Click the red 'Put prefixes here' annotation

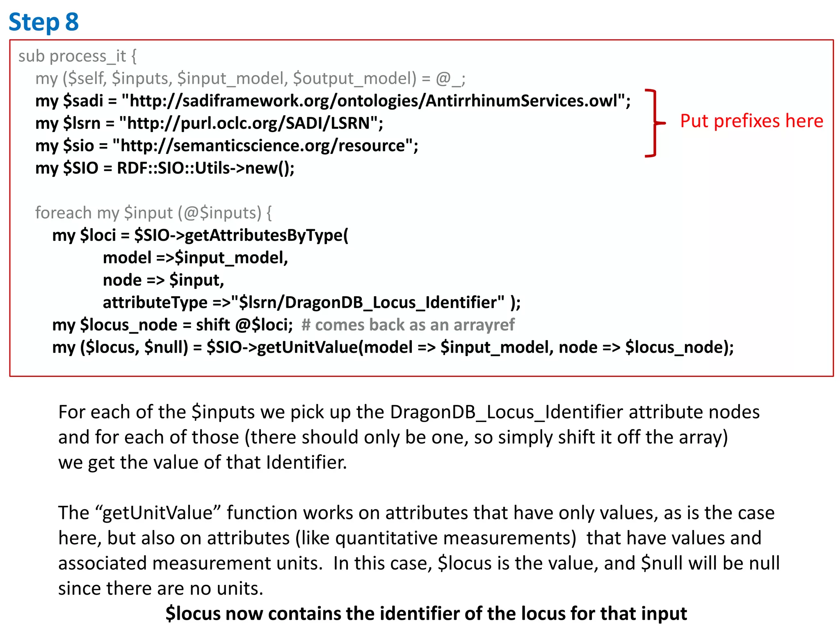point(751,121)
